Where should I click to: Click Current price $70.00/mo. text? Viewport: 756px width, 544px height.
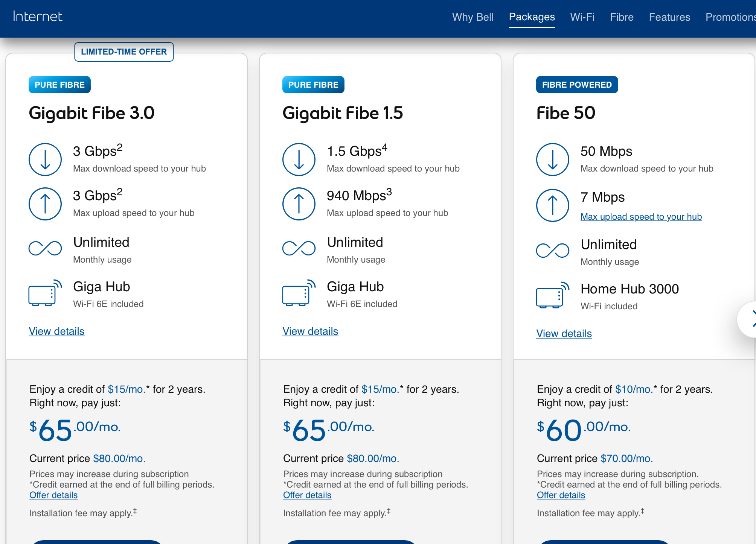pos(595,458)
